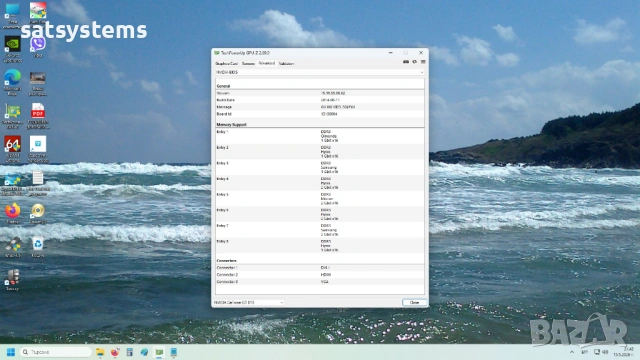Expand the NVIDIA BIOS category dropdown
The height and width of the screenshot is (360, 640).
(320, 72)
